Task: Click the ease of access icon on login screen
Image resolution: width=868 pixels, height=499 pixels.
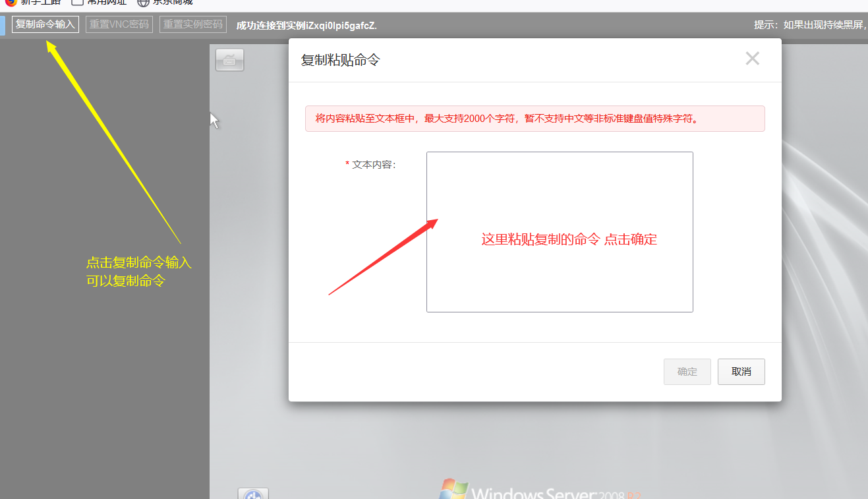Action: point(253,494)
